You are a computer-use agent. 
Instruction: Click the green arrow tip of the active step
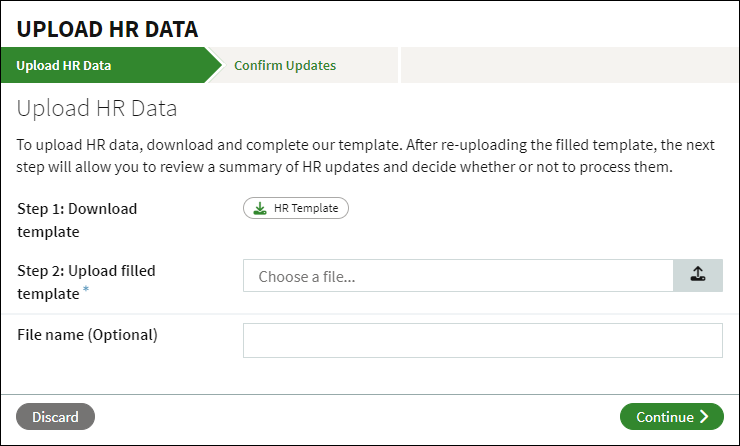[213, 66]
